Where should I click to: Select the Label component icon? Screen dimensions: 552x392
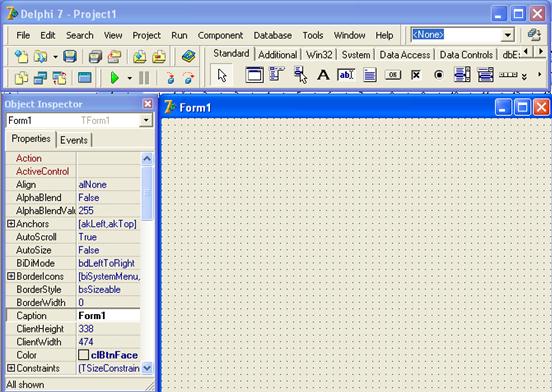[323, 75]
